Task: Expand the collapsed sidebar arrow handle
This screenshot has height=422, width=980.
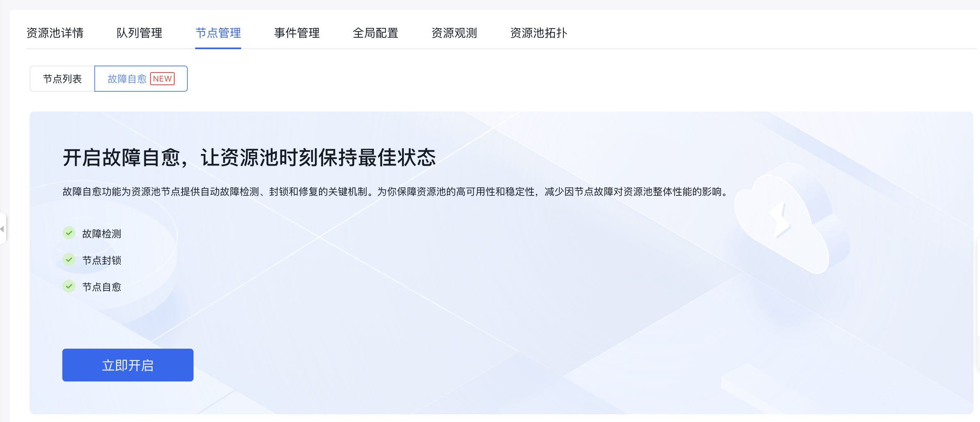Action: pyautogui.click(x=2, y=229)
